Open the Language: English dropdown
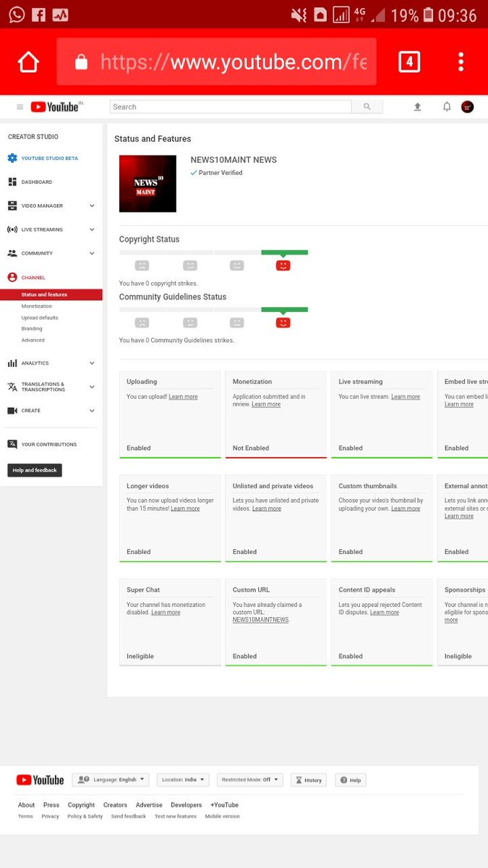 (110, 780)
